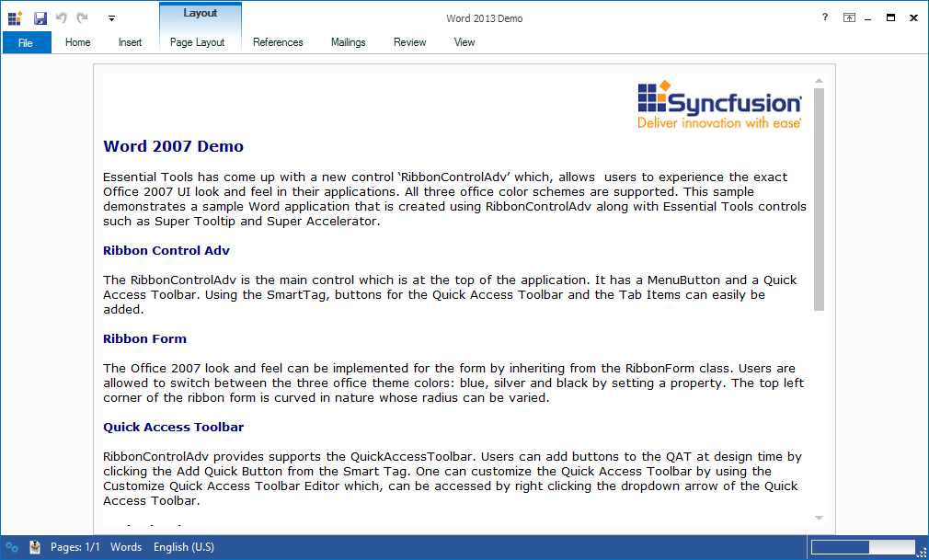Open the Quick Access Toolbar customize dropdown
Screen dimensions: 929x560
(111, 17)
